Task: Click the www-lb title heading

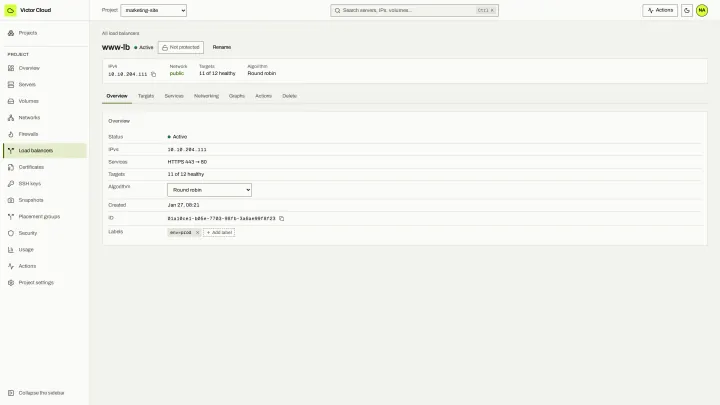Action: point(116,47)
